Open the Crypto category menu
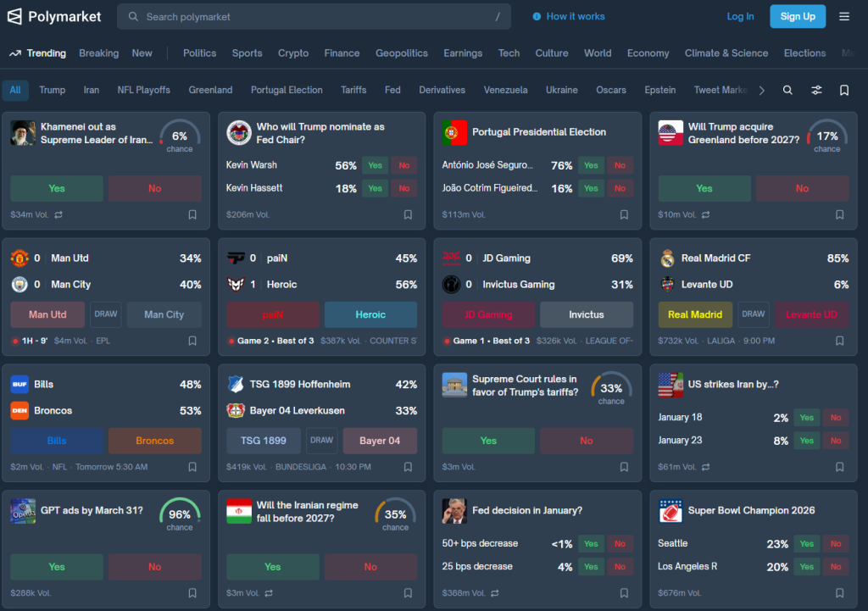The height and width of the screenshot is (611, 868). (293, 53)
